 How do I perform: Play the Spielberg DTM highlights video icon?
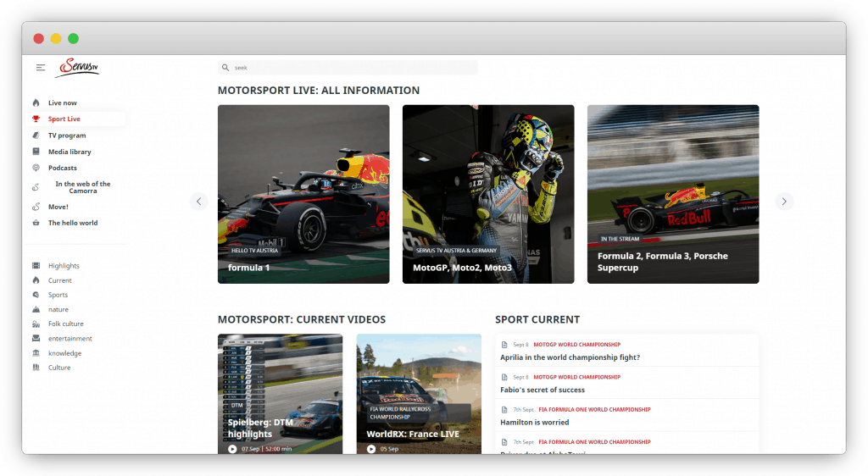coord(232,449)
